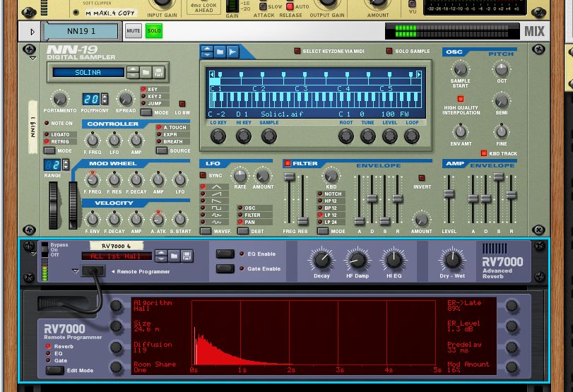This screenshot has height=392, width=573.
Task: Set RV7000 Bypass/On/Off switch
Action: point(45,249)
